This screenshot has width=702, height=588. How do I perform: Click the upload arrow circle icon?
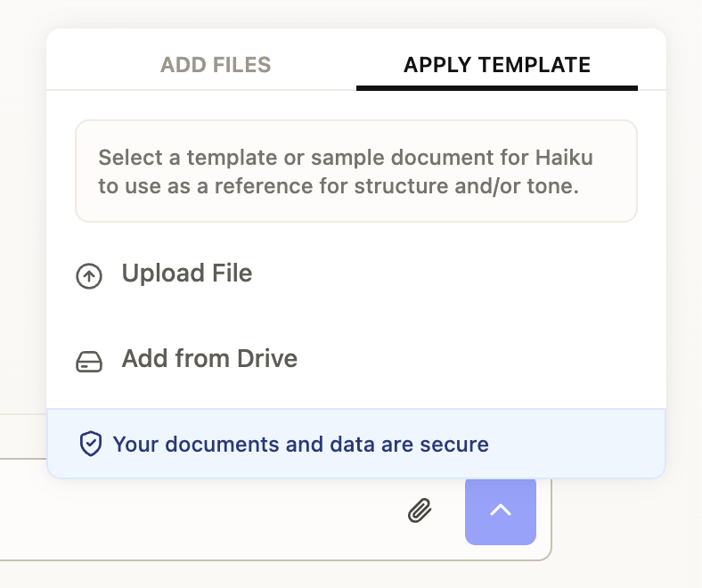tap(88, 276)
